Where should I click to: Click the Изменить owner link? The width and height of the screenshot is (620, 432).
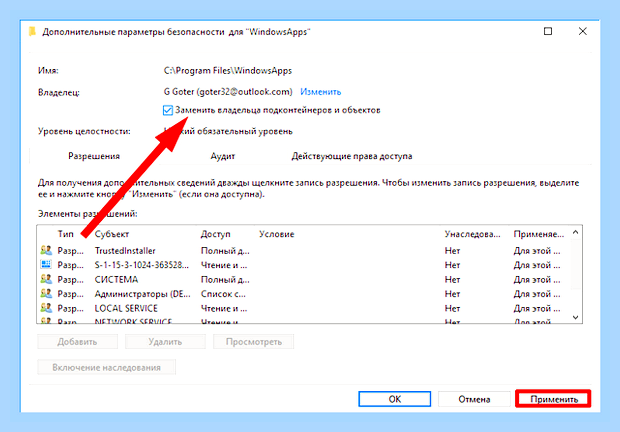tap(320, 92)
